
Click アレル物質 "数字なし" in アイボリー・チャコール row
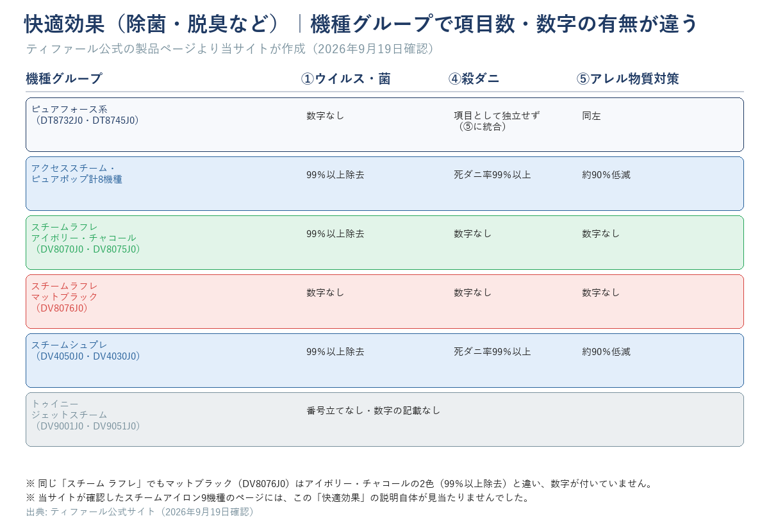(x=601, y=234)
